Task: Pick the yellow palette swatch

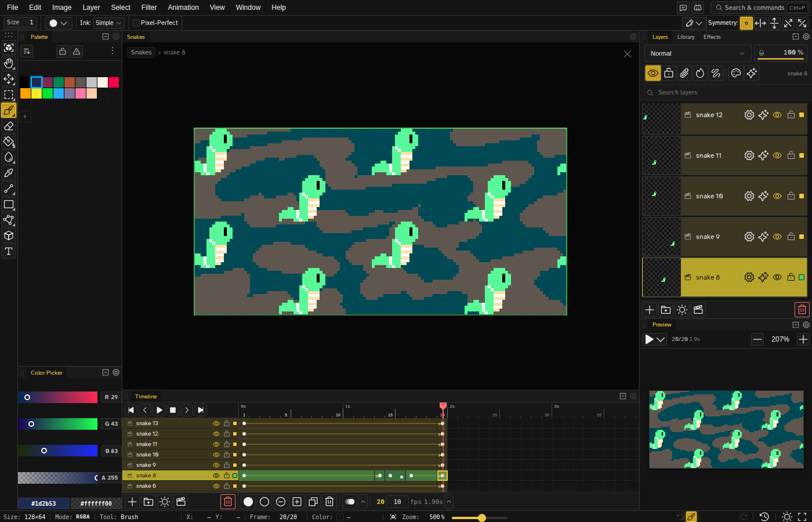Action: coord(37,93)
